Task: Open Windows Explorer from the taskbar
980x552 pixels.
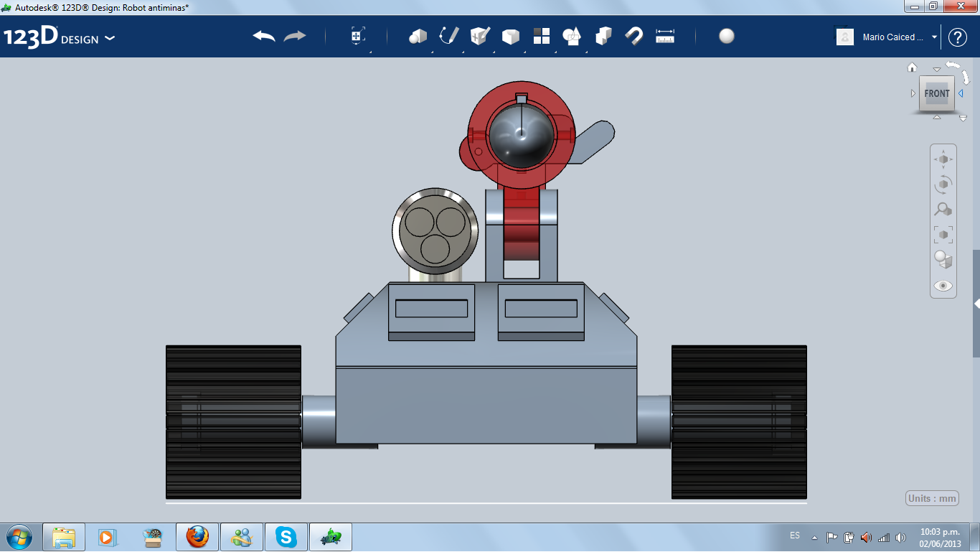Action: pyautogui.click(x=64, y=537)
